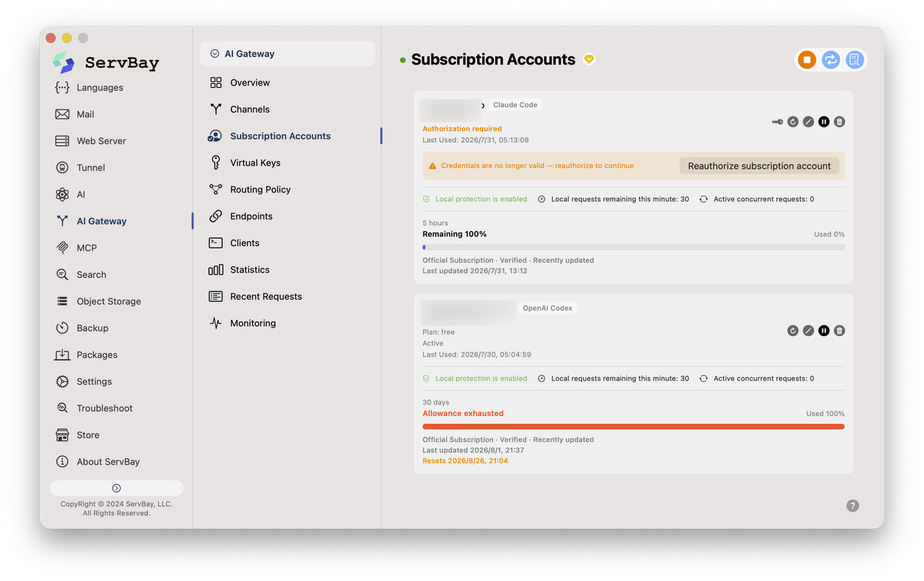The width and height of the screenshot is (924, 581).
Task: Click the credentials no longer valid warning
Action: [537, 166]
